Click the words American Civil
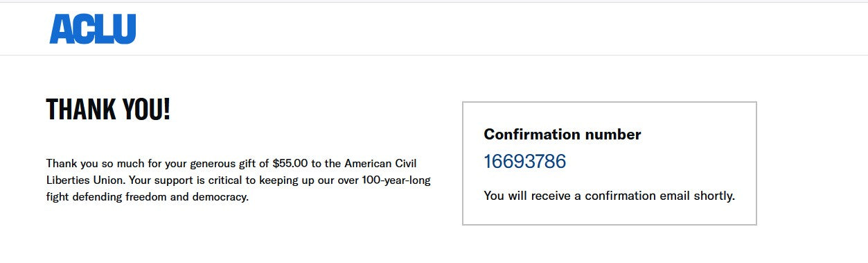This screenshot has height=263, width=868. coord(390,164)
